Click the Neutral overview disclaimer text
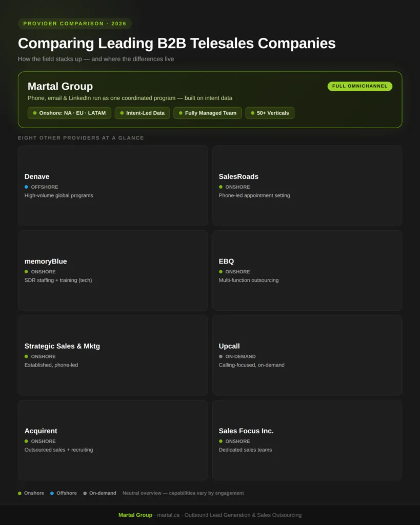 point(183,493)
